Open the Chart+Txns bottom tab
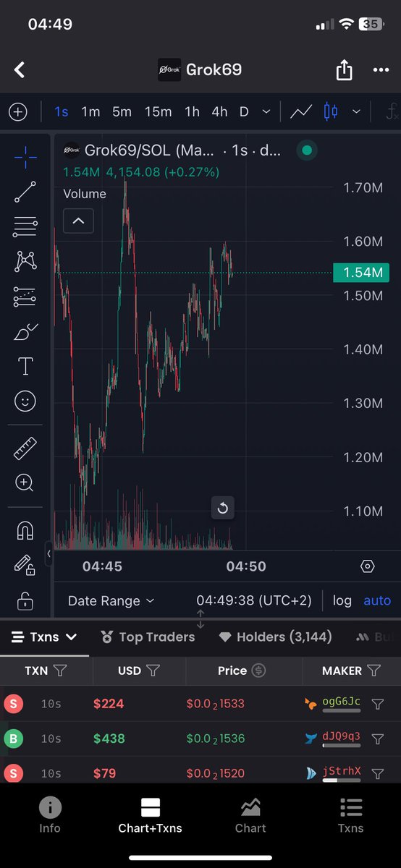This screenshot has width=401, height=868. click(150, 815)
